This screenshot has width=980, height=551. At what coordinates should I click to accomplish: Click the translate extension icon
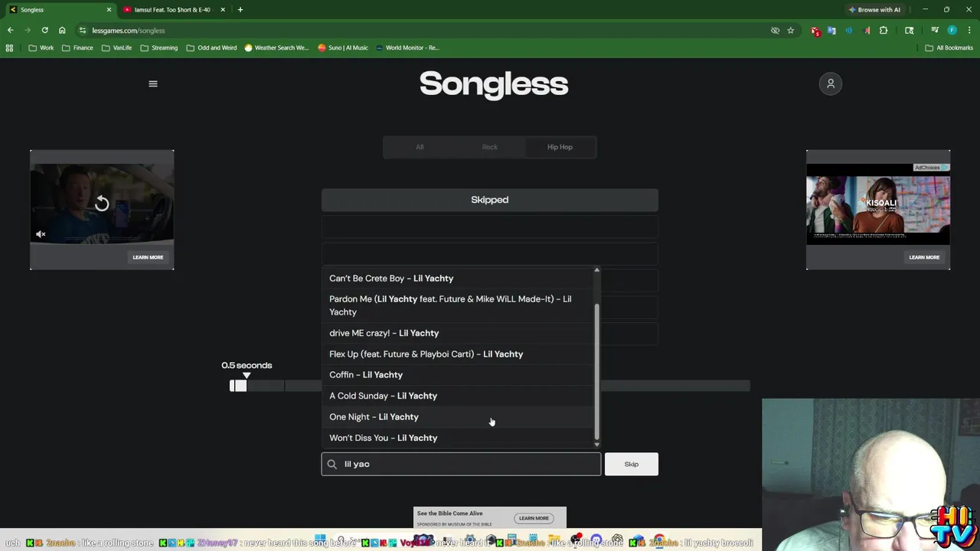click(831, 31)
